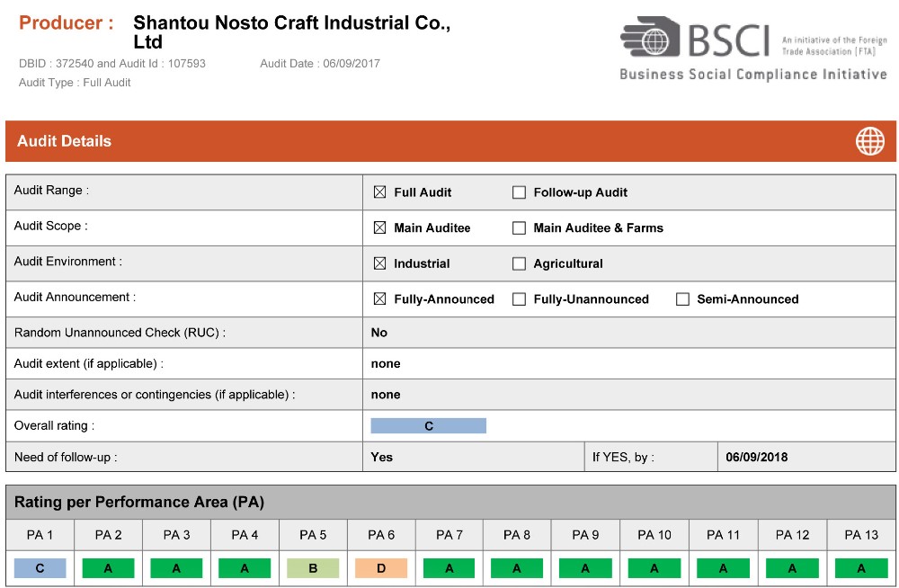
Task: Click the Audit Range row label
Action: point(51,191)
